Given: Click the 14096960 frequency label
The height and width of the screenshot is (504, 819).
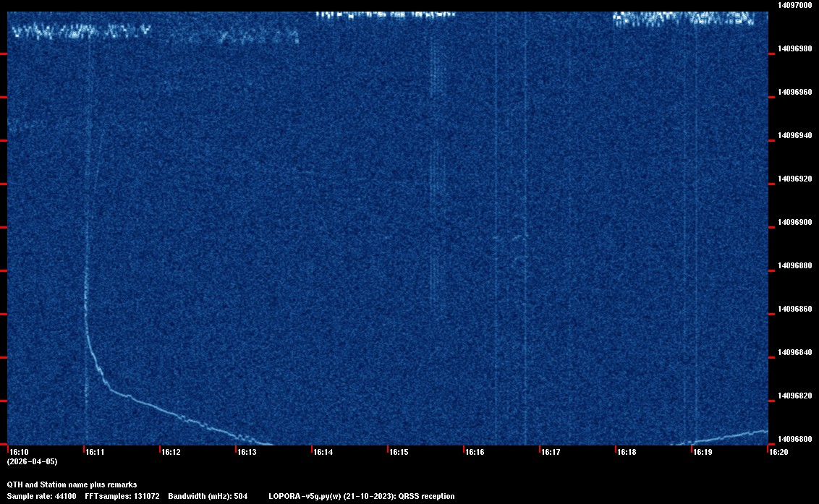Looking at the screenshot, I should pos(794,92).
